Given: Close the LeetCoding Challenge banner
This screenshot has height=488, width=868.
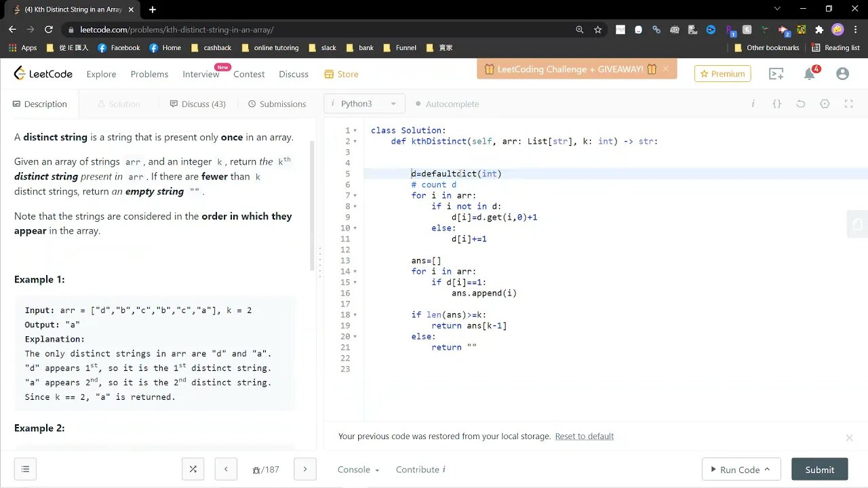Looking at the screenshot, I should pos(666,68).
